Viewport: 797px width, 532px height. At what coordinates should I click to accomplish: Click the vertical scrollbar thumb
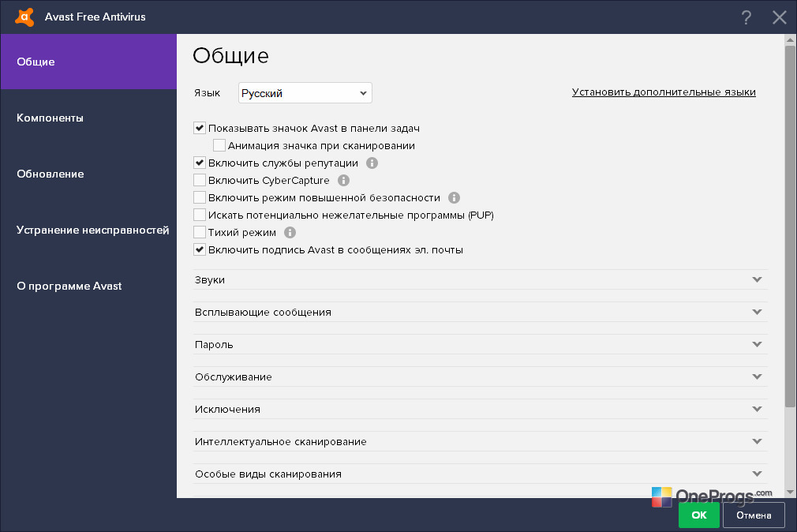(x=790, y=227)
